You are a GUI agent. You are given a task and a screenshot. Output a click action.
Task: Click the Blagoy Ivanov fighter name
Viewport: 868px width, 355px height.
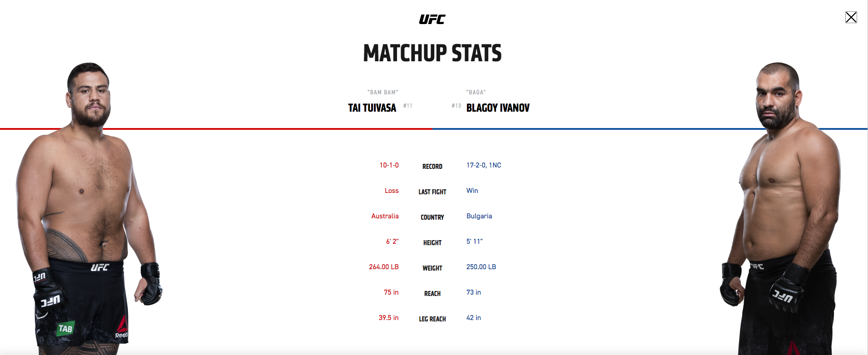pos(498,108)
